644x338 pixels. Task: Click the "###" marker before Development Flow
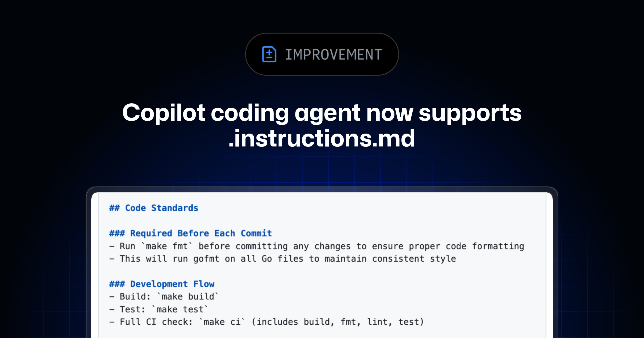(x=117, y=284)
